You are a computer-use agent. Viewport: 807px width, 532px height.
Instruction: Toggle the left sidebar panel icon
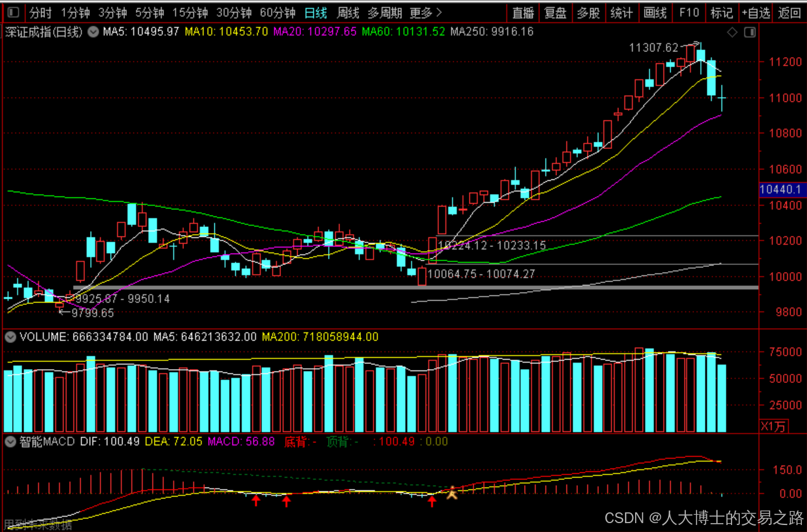point(13,13)
